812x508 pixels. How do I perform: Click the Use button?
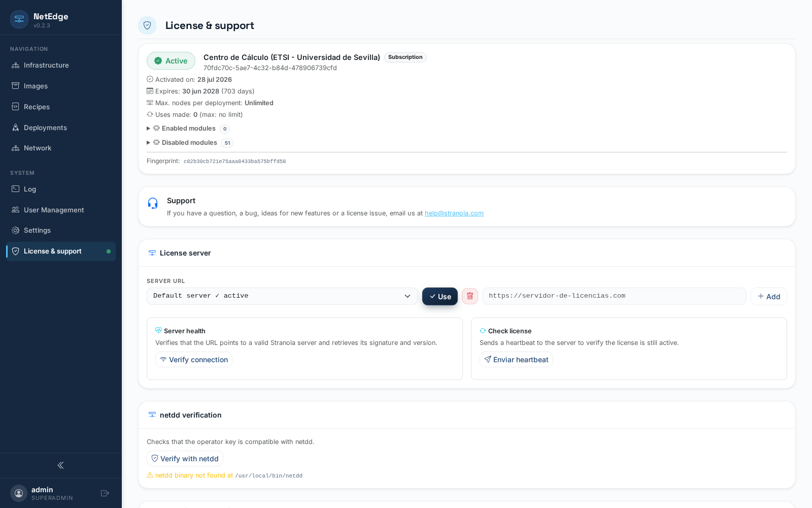point(440,297)
